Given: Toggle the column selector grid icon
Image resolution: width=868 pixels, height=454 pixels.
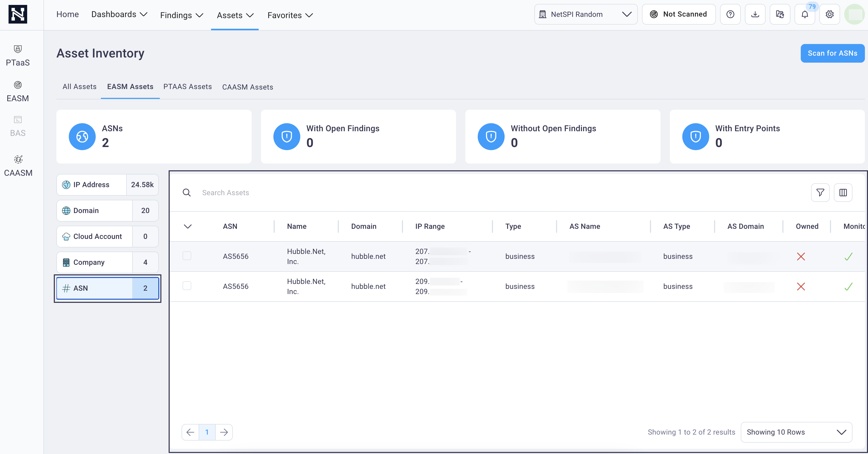Looking at the screenshot, I should point(843,192).
